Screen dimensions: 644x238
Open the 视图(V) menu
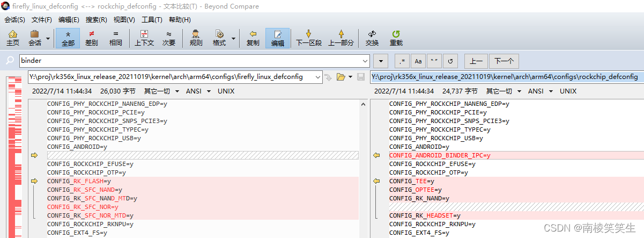pos(124,20)
